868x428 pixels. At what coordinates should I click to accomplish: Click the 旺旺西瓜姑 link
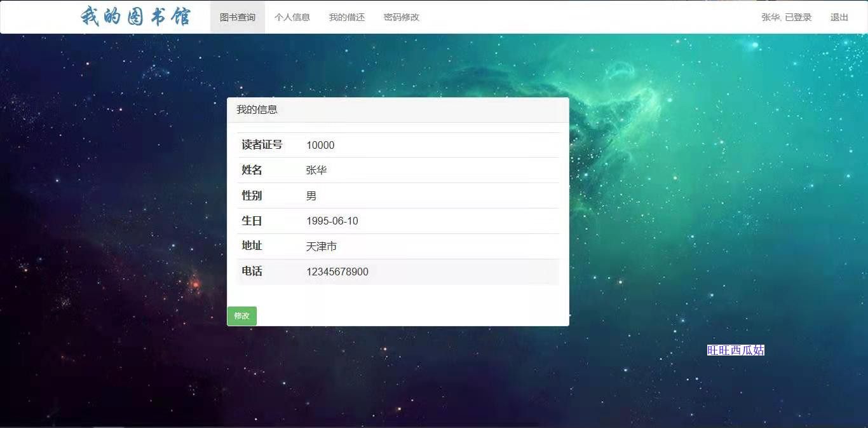pyautogui.click(x=736, y=350)
